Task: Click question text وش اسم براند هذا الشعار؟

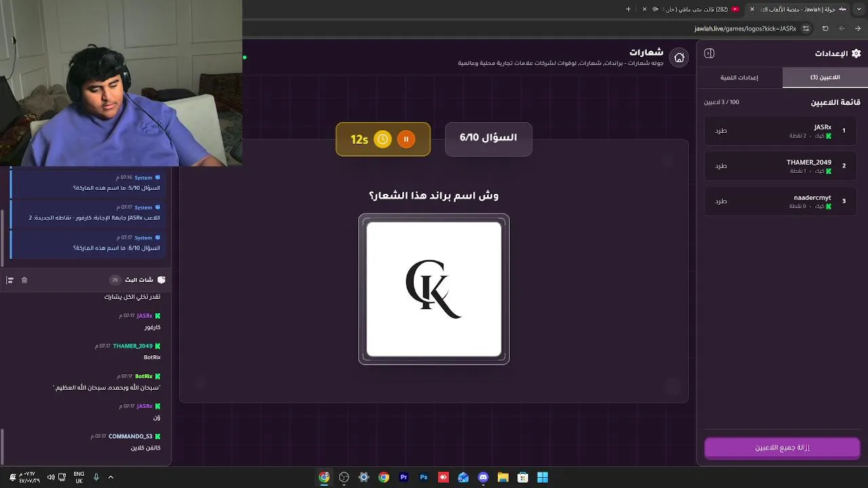Action: [434, 196]
